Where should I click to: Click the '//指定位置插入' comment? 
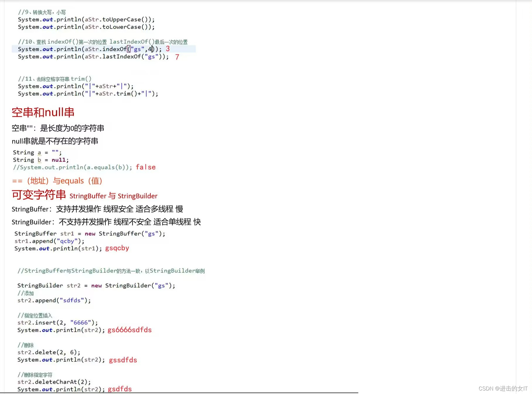tap(35, 315)
